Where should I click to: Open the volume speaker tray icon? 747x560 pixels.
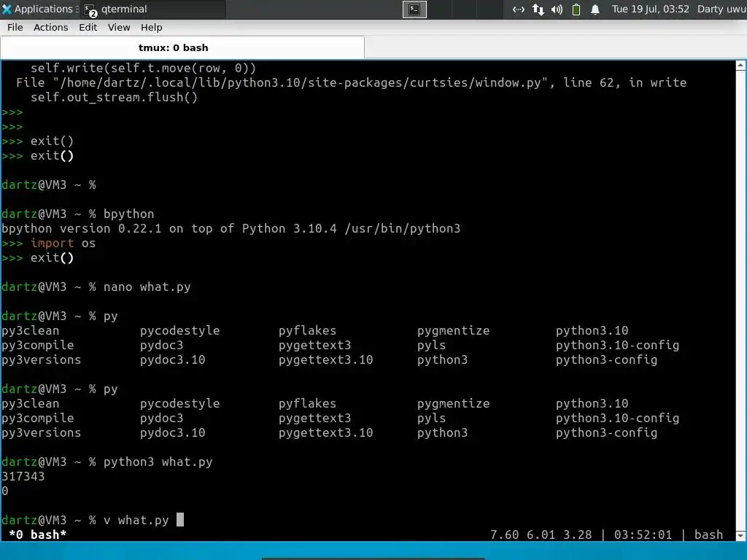[557, 9]
